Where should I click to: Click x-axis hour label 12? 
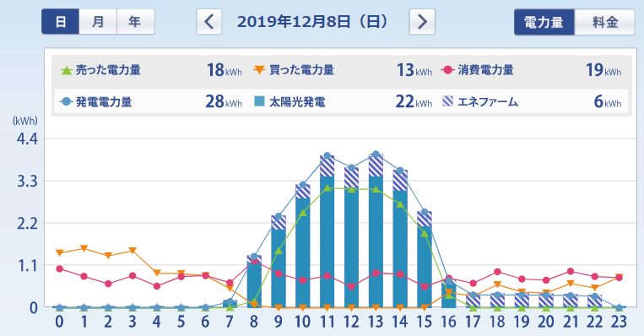pos(352,322)
